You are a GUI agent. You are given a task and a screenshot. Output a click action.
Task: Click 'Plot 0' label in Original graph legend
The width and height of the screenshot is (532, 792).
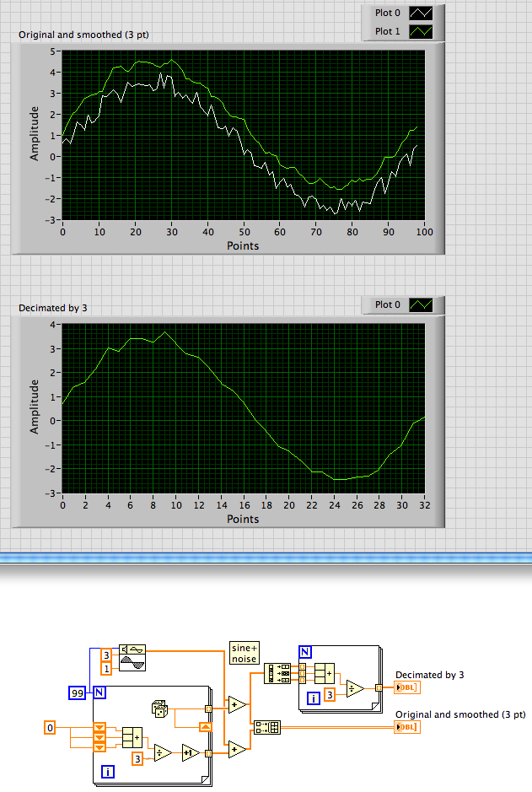pyautogui.click(x=387, y=13)
